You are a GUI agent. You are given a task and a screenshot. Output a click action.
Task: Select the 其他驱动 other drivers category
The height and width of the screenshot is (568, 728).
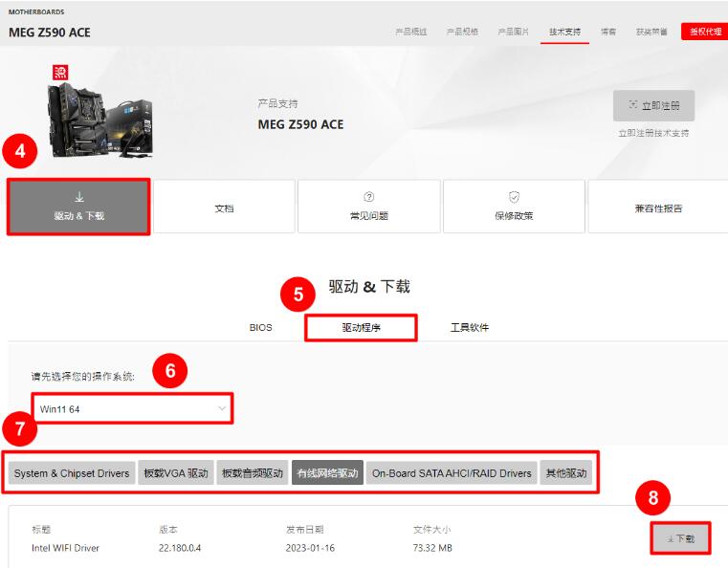click(x=566, y=473)
